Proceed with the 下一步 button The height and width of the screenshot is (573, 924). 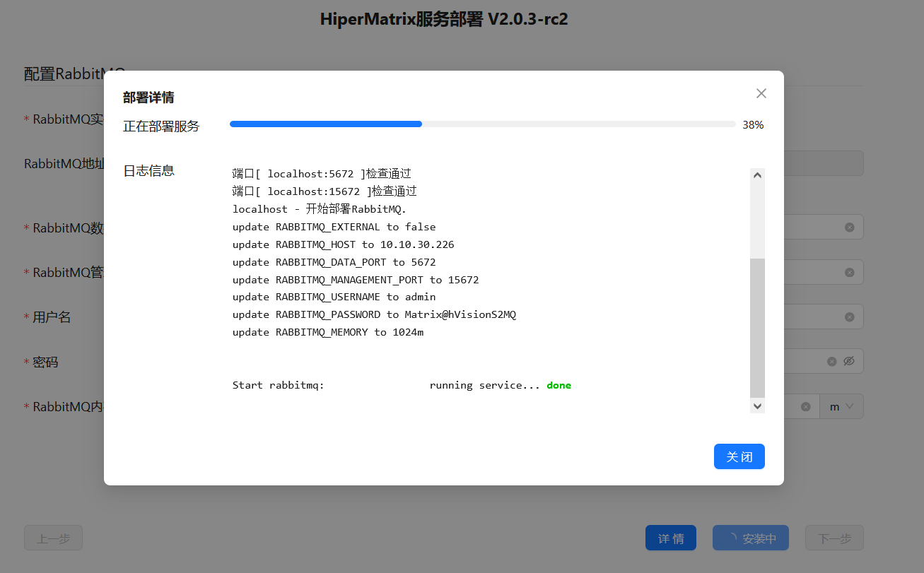[834, 538]
